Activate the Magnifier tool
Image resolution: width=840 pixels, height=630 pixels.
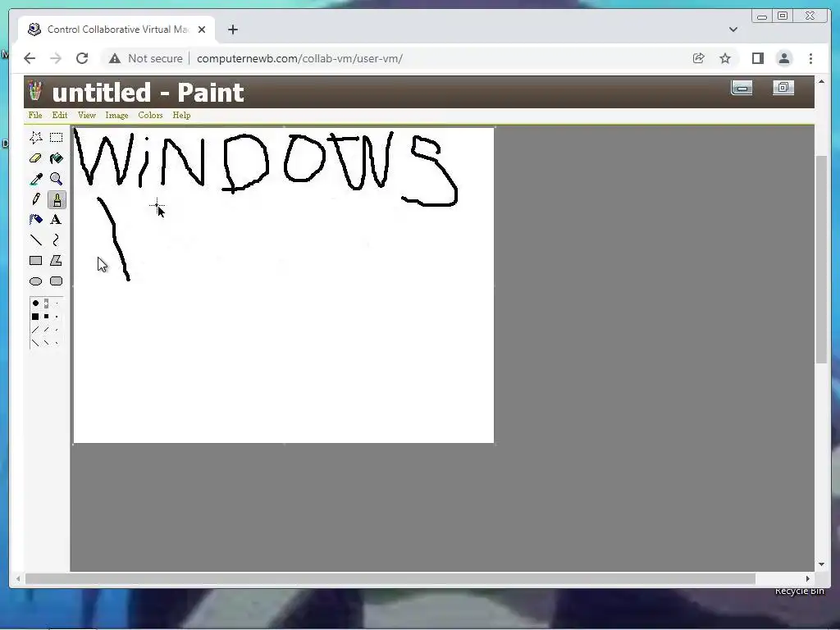point(57,179)
